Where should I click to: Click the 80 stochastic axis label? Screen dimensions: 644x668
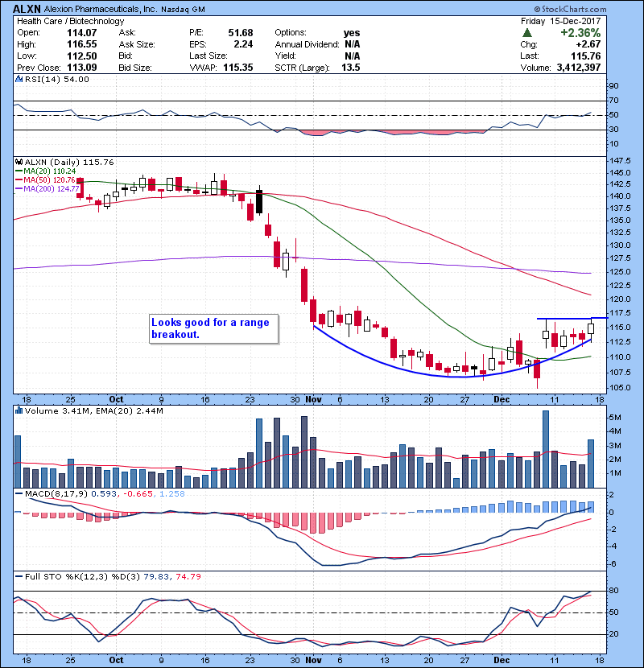(613, 591)
